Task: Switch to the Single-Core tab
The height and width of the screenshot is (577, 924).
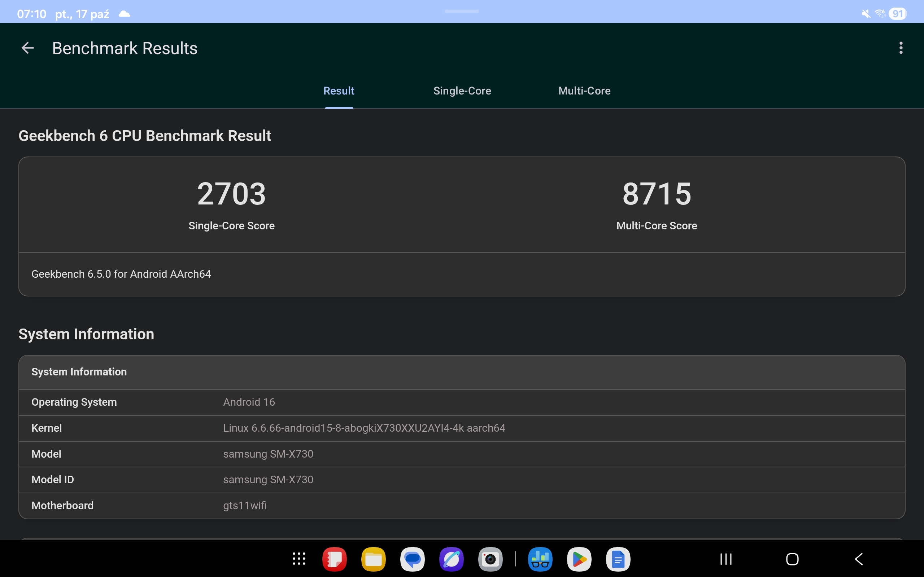Action: click(x=462, y=91)
